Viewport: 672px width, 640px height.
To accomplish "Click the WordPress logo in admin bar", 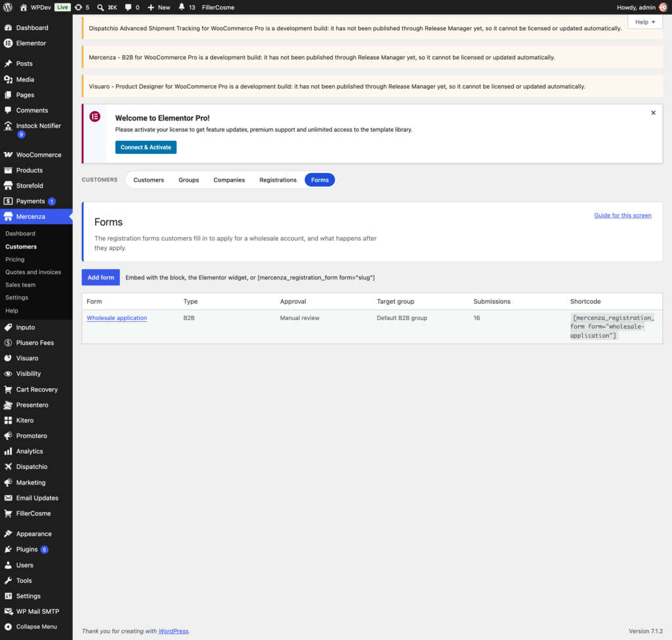I will 8,7.
